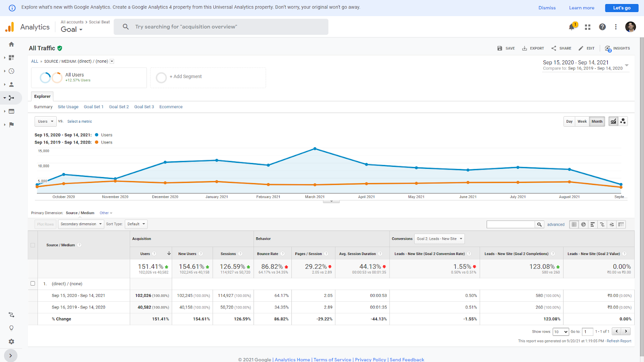Switch to the Goal Set 1 tab
The width and height of the screenshot is (644, 362).
93,107
